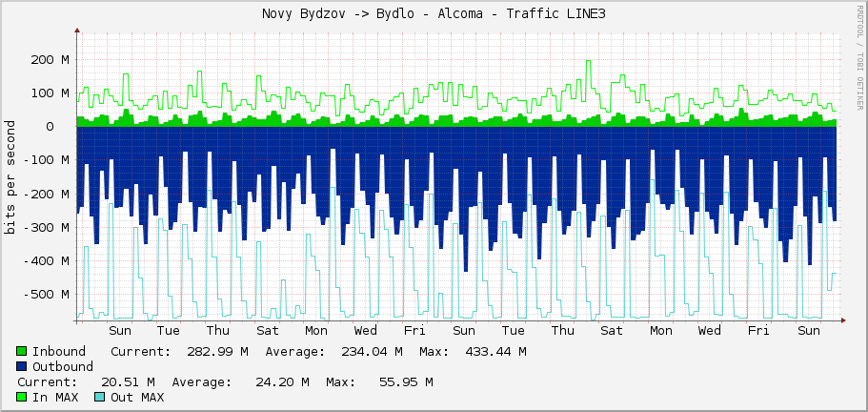Click the Inbound average value '234.04 M'
The image size is (868, 412).
pos(372,352)
